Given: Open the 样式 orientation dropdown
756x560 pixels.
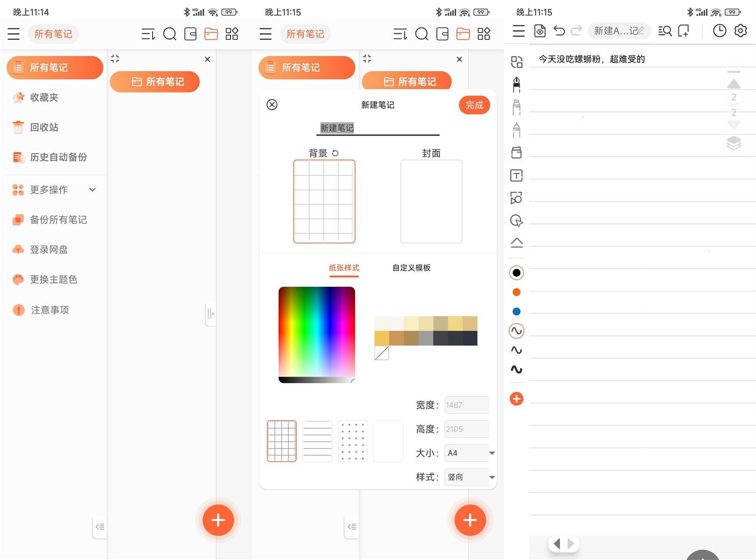Looking at the screenshot, I should pos(468,477).
